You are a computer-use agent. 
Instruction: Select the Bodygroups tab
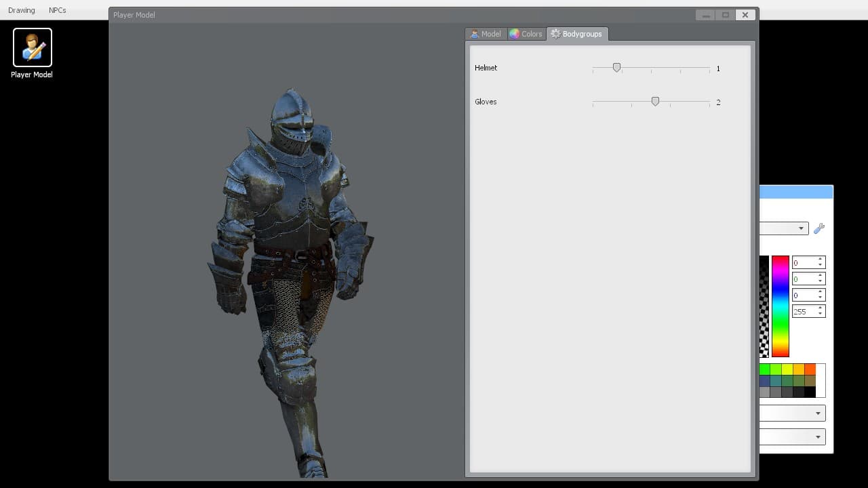[577, 34]
